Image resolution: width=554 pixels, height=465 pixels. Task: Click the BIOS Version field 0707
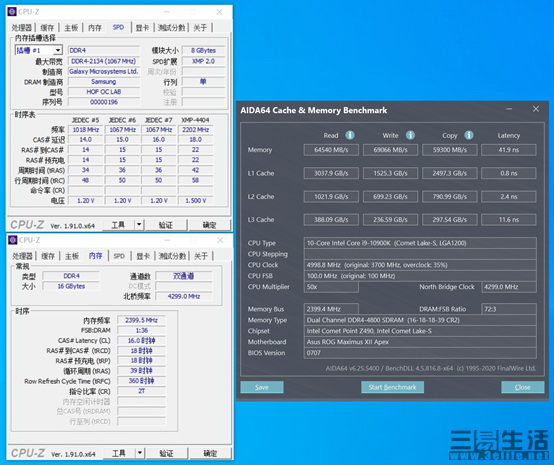pyautogui.click(x=420, y=353)
